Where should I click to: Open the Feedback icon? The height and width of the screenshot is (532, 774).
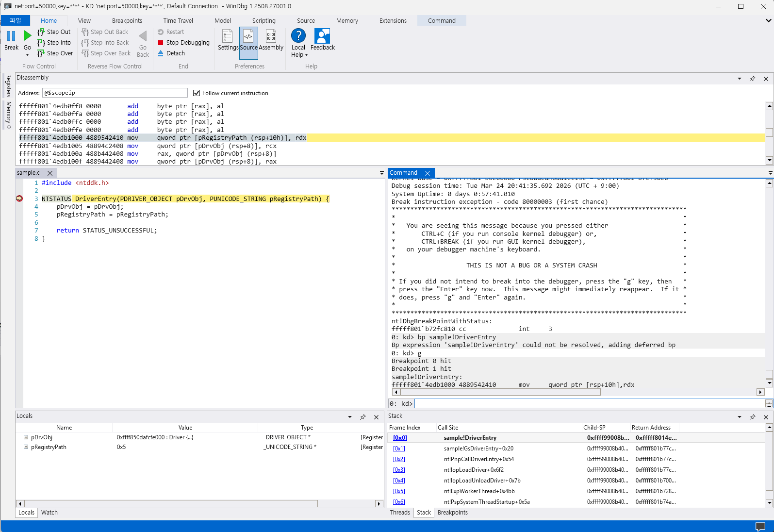322,36
